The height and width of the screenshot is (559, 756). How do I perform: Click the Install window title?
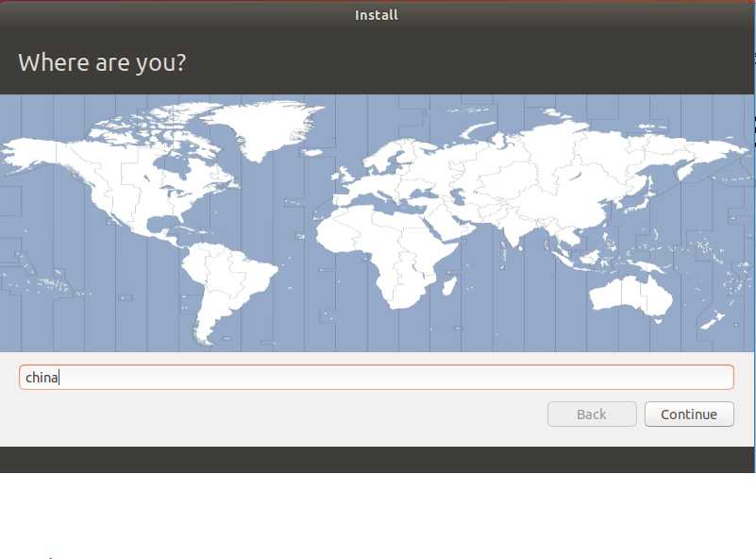click(x=376, y=15)
